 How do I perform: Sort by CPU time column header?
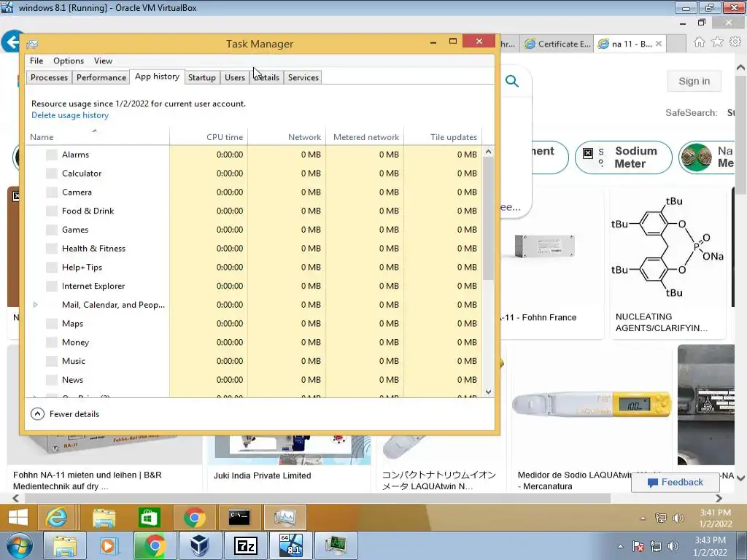pos(209,137)
